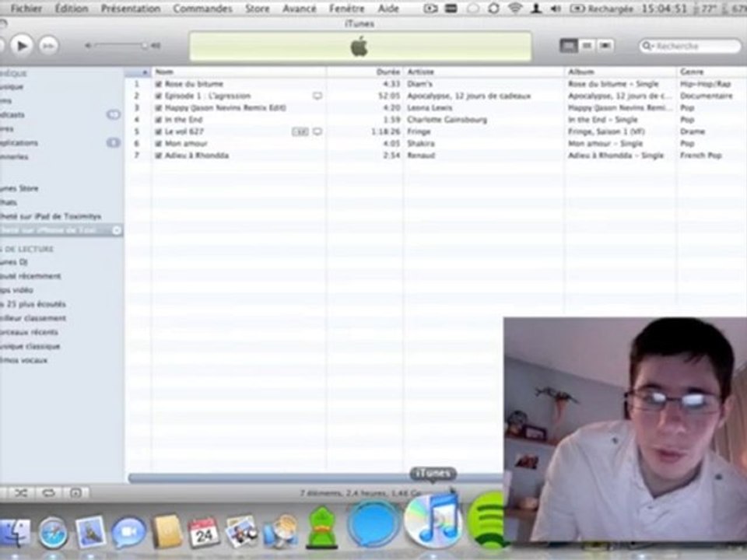Open 25 plus écoutés playlist
This screenshot has width=747, height=560.
[33, 304]
